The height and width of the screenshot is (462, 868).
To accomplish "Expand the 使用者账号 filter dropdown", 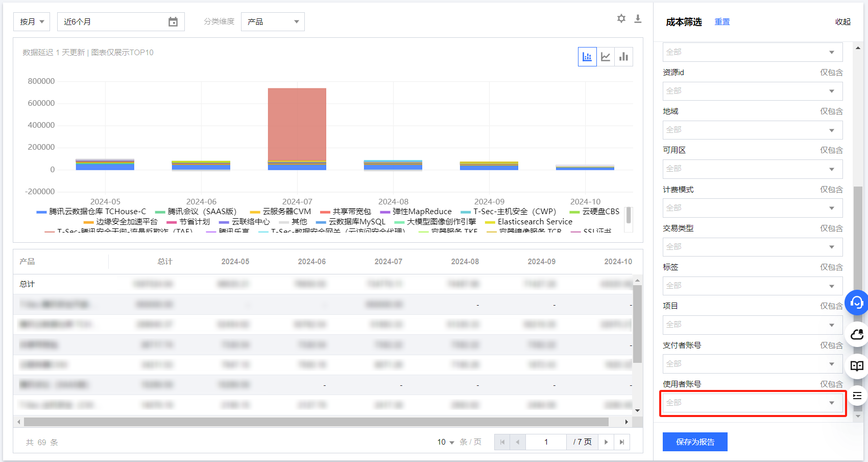I will coord(753,403).
